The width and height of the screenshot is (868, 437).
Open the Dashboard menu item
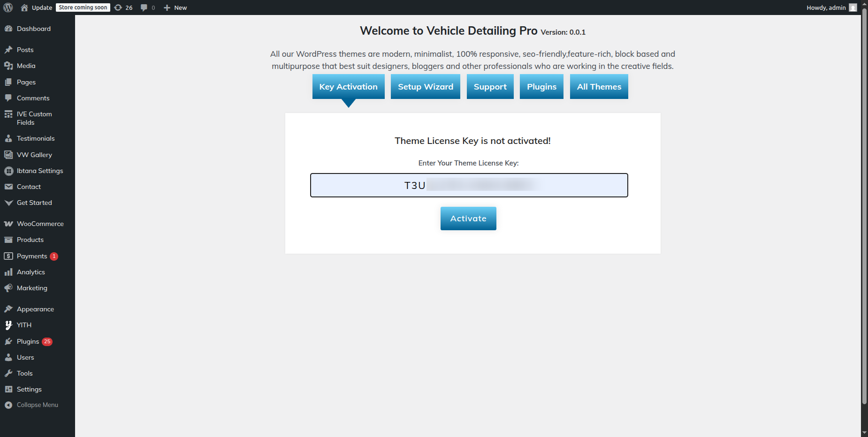34,29
